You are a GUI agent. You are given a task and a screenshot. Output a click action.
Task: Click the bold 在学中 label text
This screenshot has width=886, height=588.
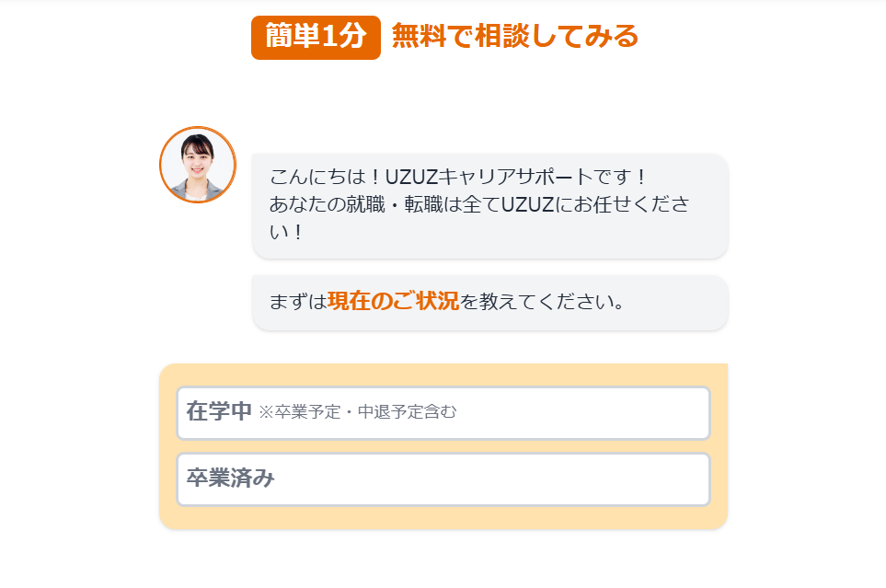tap(219, 411)
